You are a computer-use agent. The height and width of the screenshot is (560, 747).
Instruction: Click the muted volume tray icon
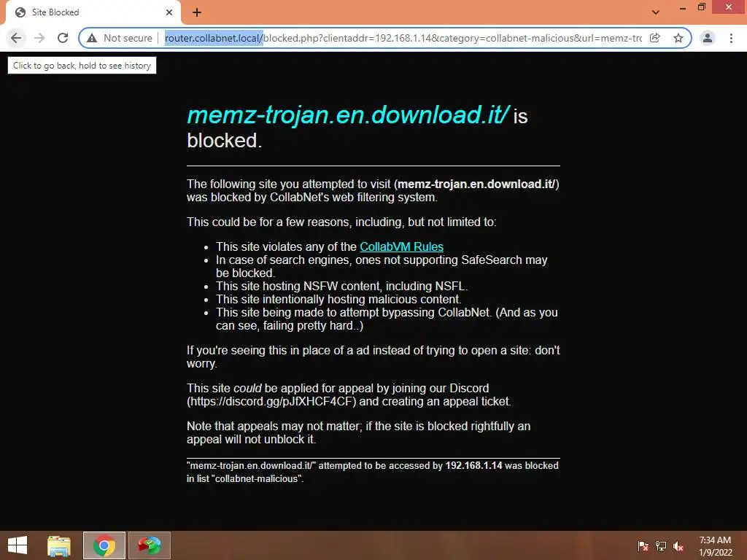(678, 545)
